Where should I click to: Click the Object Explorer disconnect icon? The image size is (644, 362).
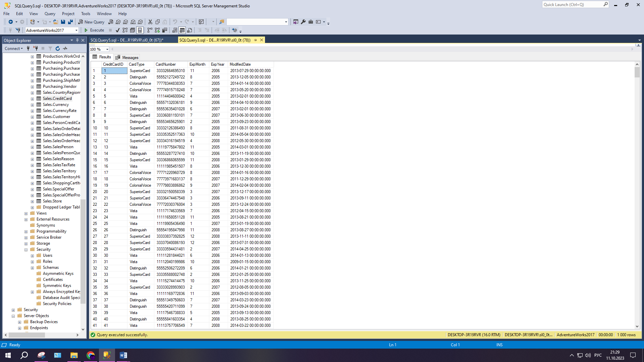36,49
